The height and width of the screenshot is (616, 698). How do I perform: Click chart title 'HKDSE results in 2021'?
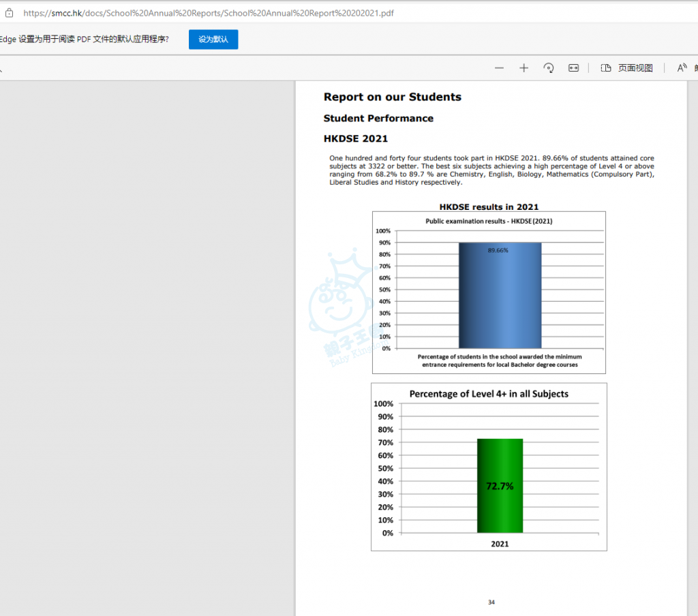[489, 207]
